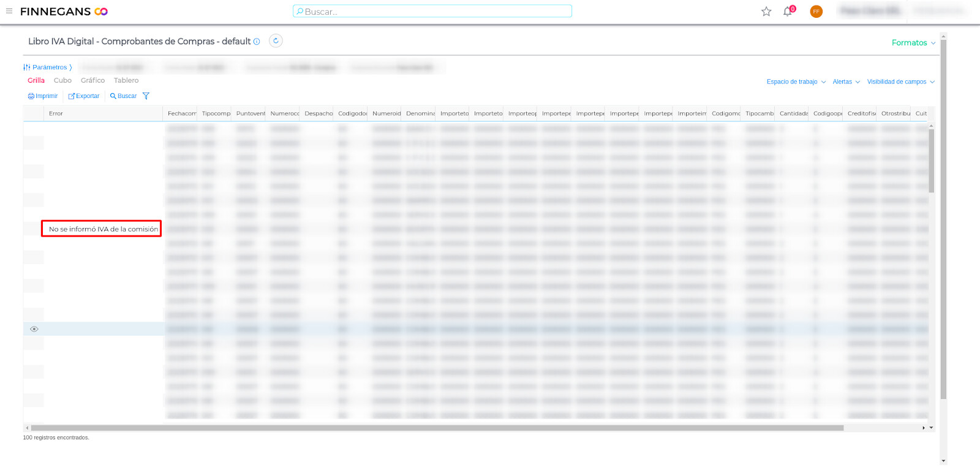The image size is (980, 467).
Task: Open the Espacio de trabajo dropdown
Action: [x=796, y=82]
